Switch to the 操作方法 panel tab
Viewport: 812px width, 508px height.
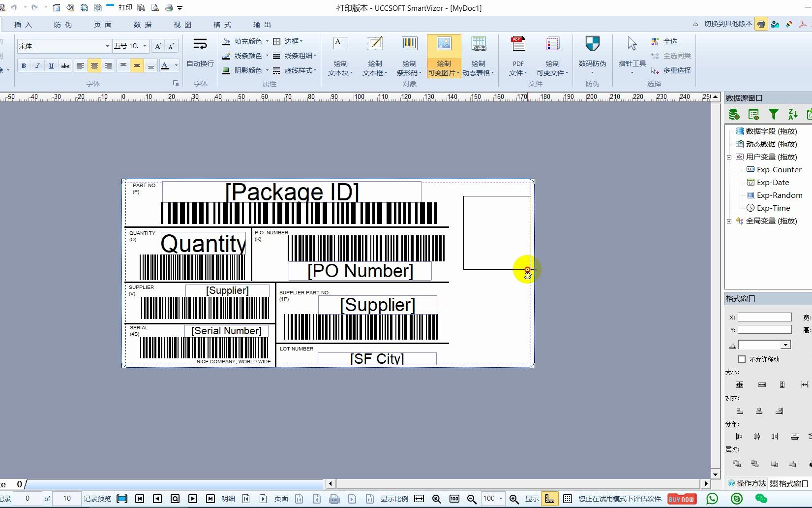747,483
